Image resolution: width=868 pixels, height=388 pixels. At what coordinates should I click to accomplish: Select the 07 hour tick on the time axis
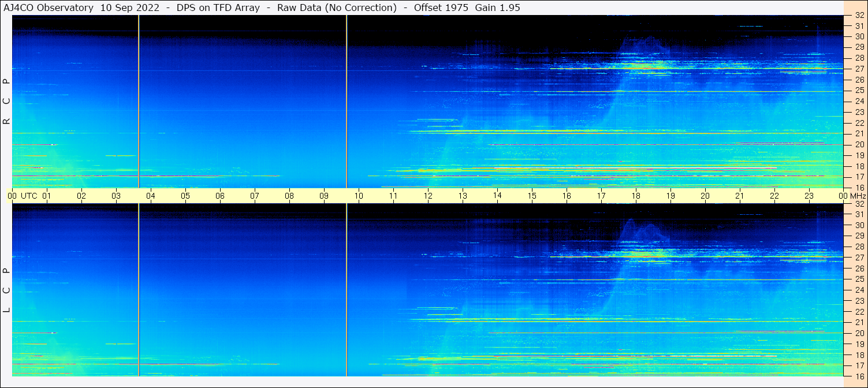[255, 196]
